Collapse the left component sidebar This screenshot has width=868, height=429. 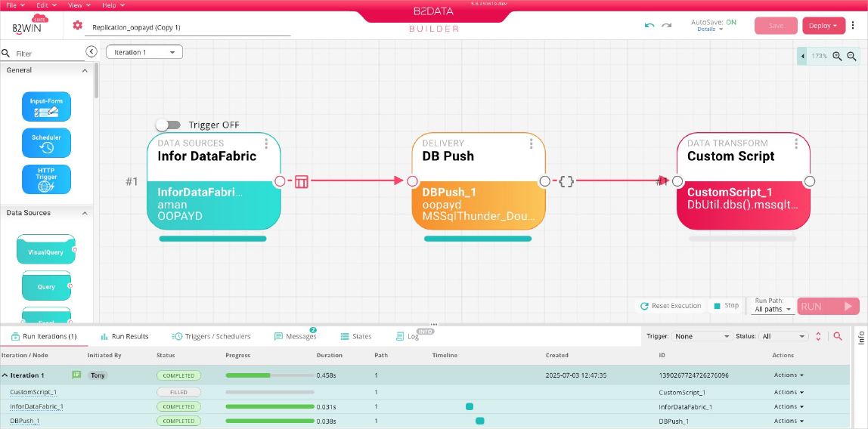point(91,52)
